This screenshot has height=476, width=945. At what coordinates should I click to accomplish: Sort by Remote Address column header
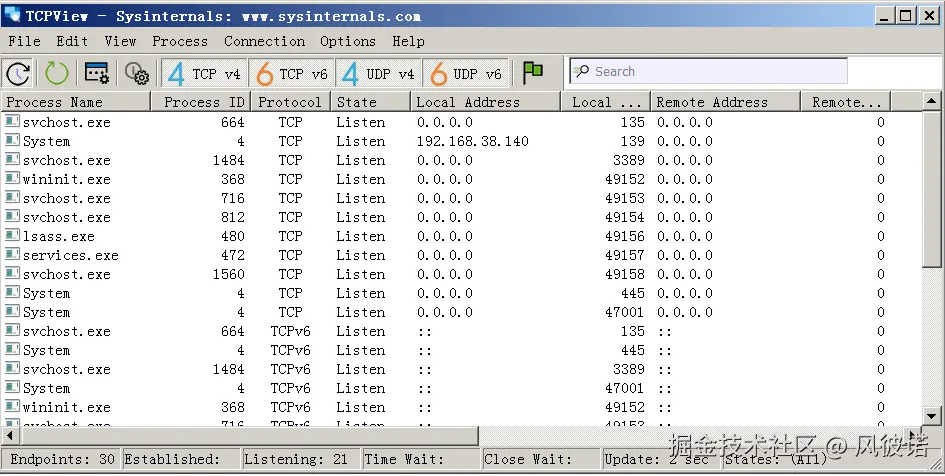click(x=726, y=102)
